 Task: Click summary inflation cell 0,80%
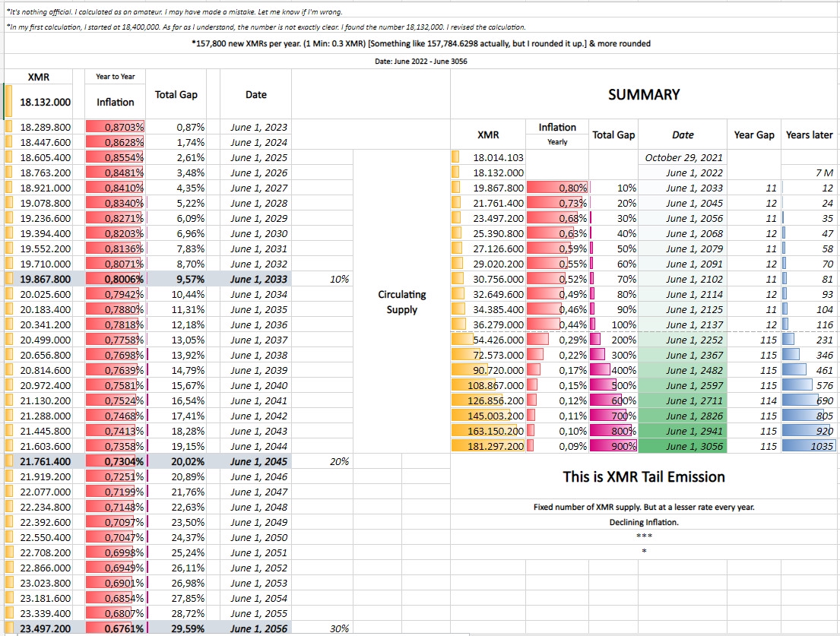click(x=557, y=188)
